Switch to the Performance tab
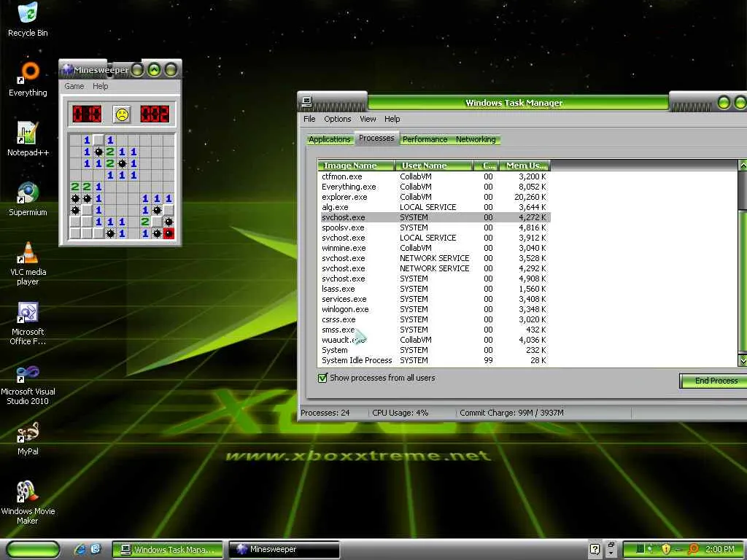Image resolution: width=747 pixels, height=560 pixels. tap(425, 139)
